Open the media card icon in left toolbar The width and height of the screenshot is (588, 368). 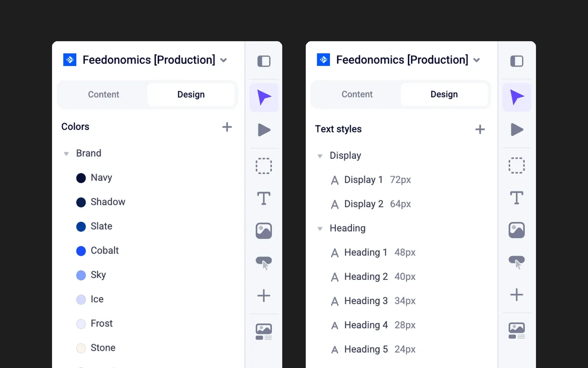pos(264,332)
